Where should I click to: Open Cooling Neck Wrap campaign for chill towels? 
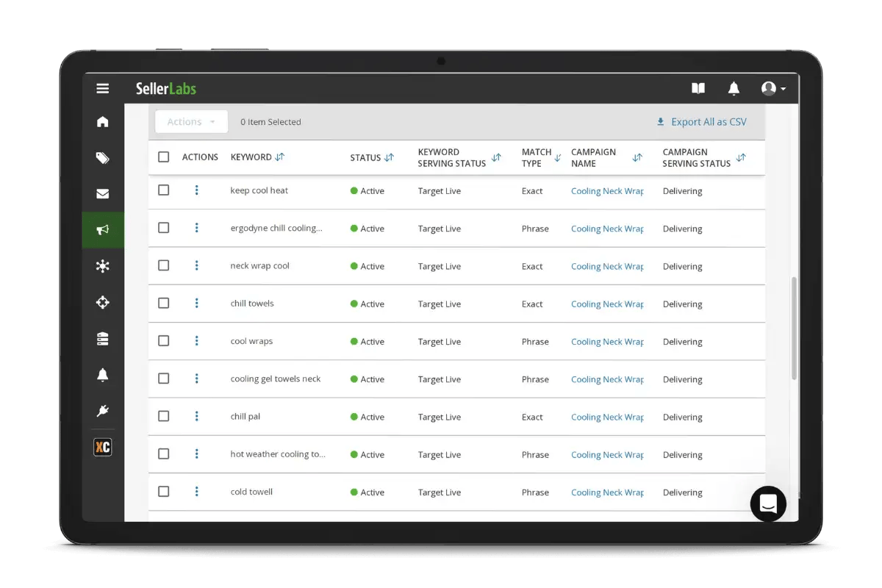pyautogui.click(x=607, y=304)
